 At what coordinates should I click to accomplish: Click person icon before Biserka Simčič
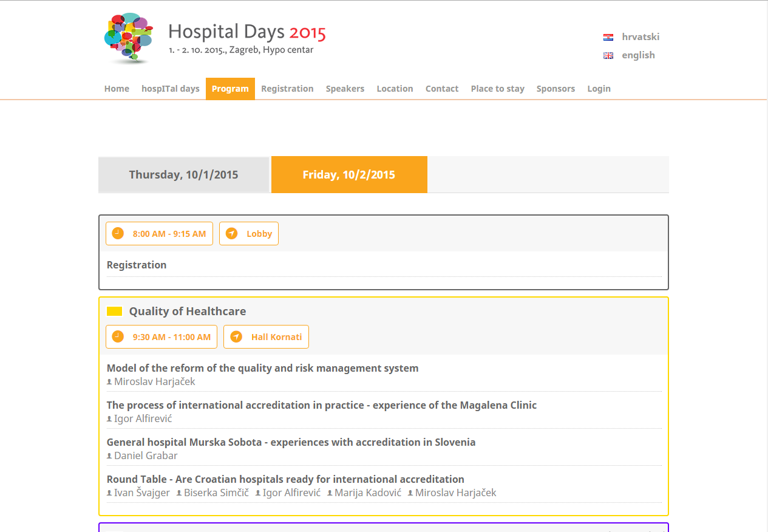179,493
